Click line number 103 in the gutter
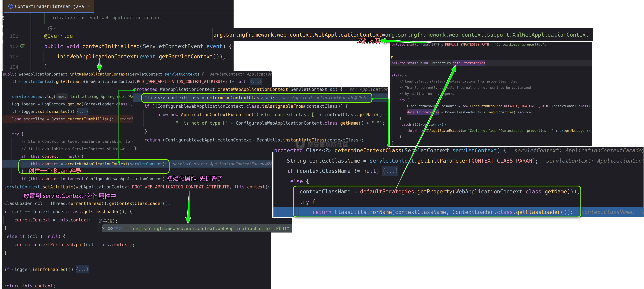The width and height of the screenshot is (644, 289). coord(14,57)
